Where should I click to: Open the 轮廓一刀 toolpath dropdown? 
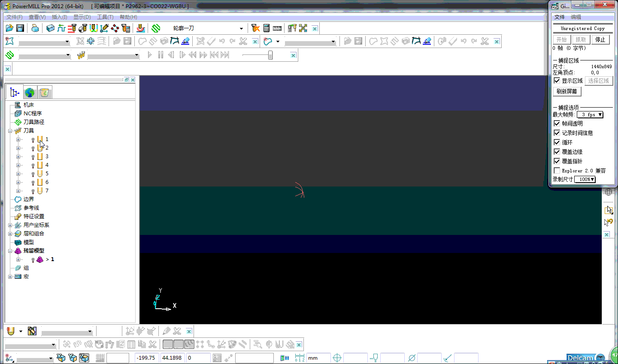coord(241,28)
